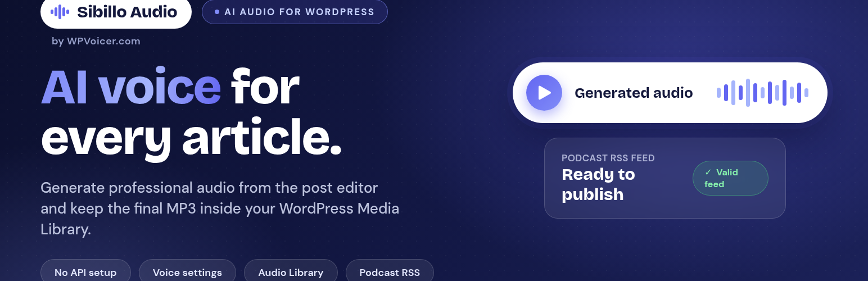Click the waveform bars in the audio player
Viewport: 868px width, 281px height.
tap(762, 93)
